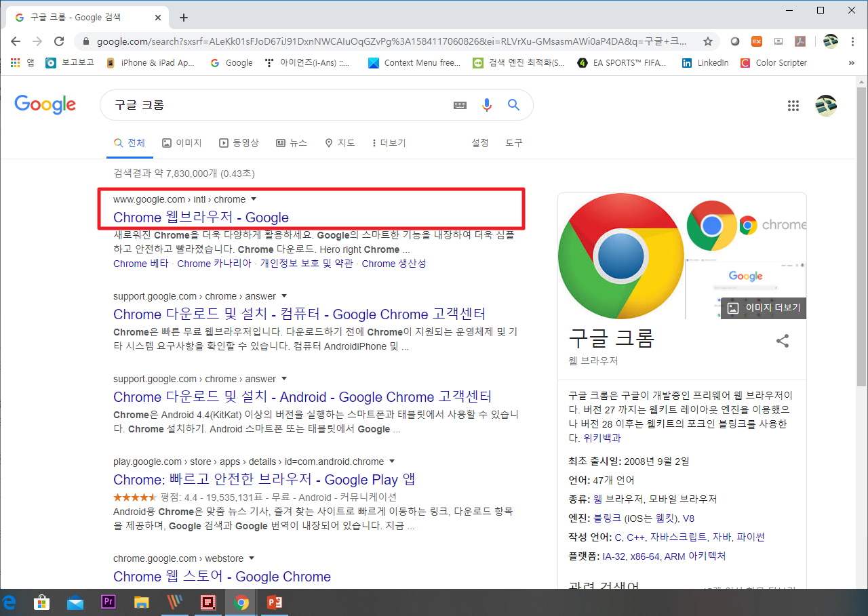
Task: Open the Google account avatar on the page
Action: 826,105
